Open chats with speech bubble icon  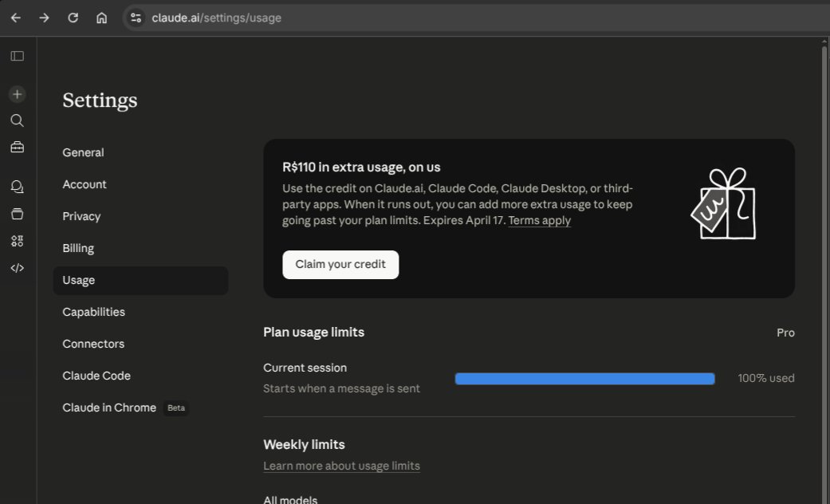pos(18,187)
